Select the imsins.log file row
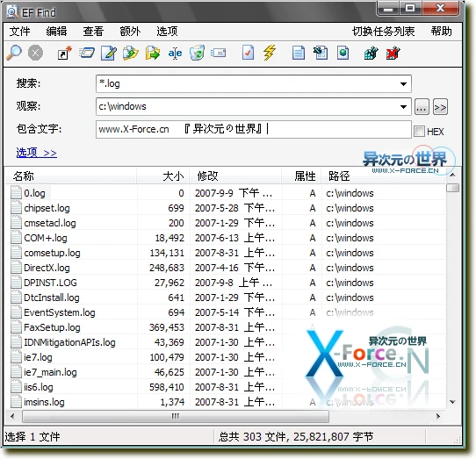 click(x=226, y=402)
